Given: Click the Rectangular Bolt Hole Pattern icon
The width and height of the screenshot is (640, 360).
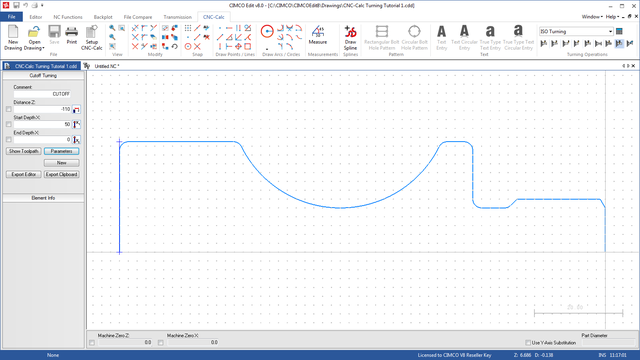Looking at the screenshot, I should 382,37.
